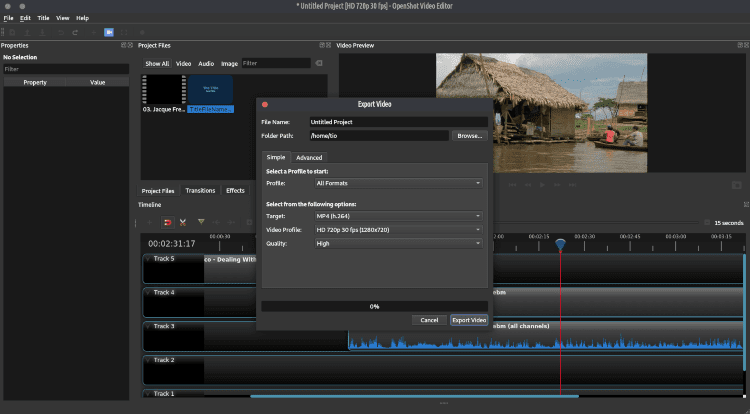Image resolution: width=750 pixels, height=414 pixels.
Task: Click the blue playhead marker on the timeline ruler
Action: click(560, 244)
